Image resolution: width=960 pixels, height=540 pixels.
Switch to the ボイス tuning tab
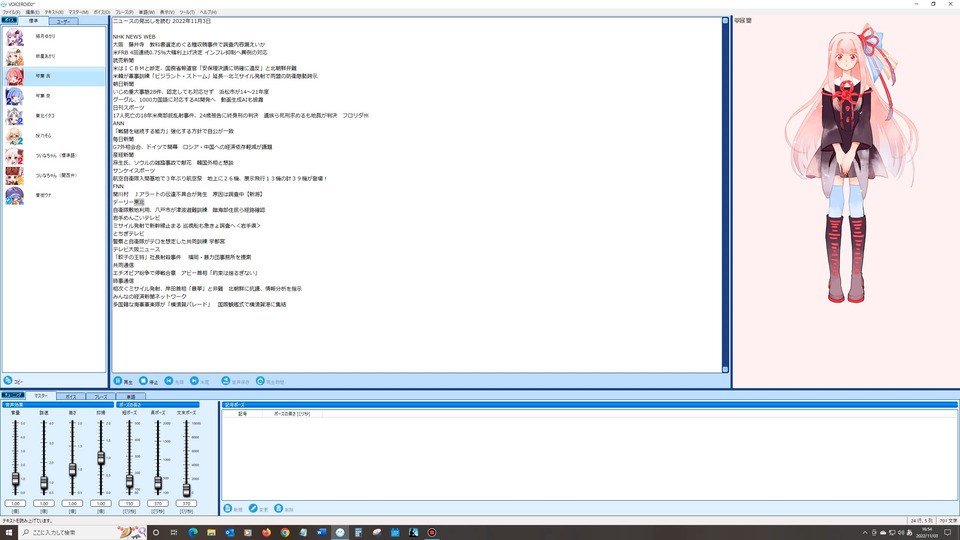[x=71, y=397]
